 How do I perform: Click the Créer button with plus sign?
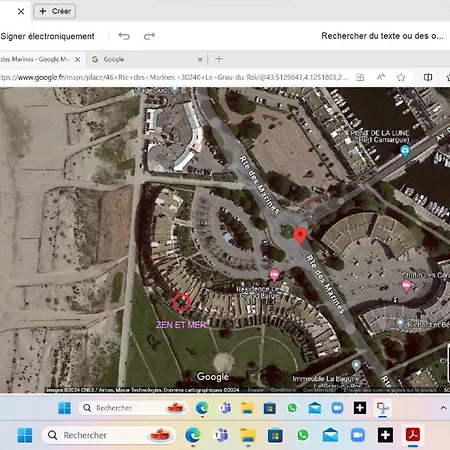click(x=55, y=11)
